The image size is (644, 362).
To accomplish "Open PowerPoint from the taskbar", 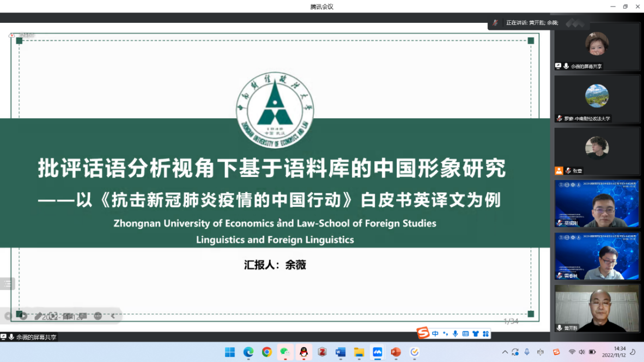I will (396, 352).
